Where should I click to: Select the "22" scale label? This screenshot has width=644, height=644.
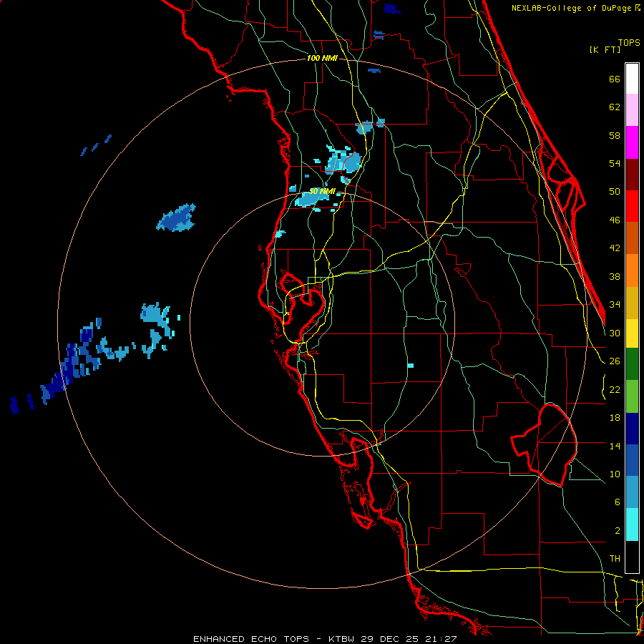tap(615, 389)
